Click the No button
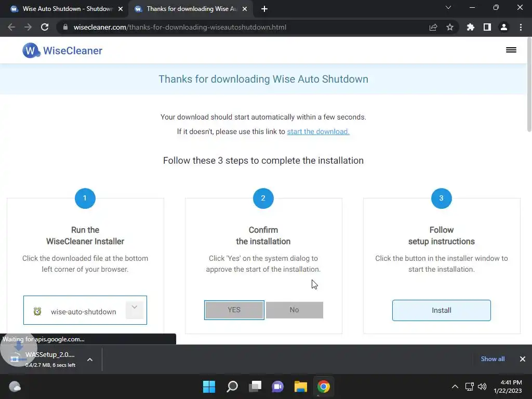This screenshot has width=532, height=399. 295,310
